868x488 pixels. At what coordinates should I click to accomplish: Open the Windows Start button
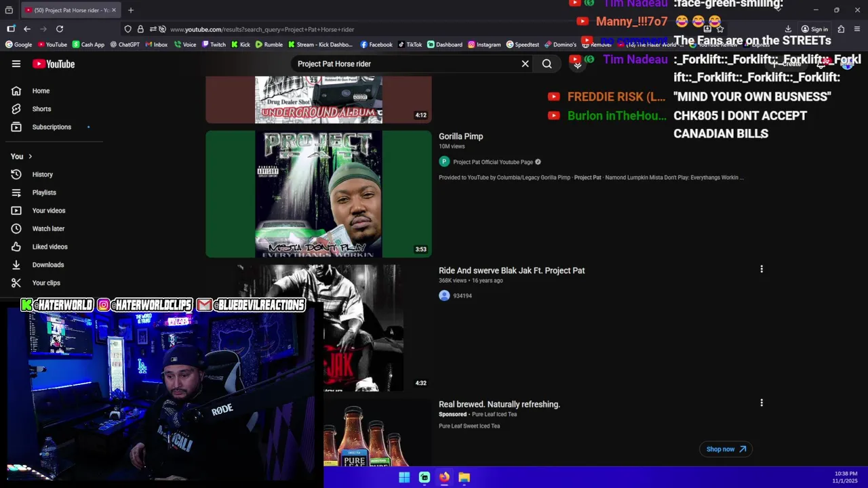pyautogui.click(x=404, y=477)
